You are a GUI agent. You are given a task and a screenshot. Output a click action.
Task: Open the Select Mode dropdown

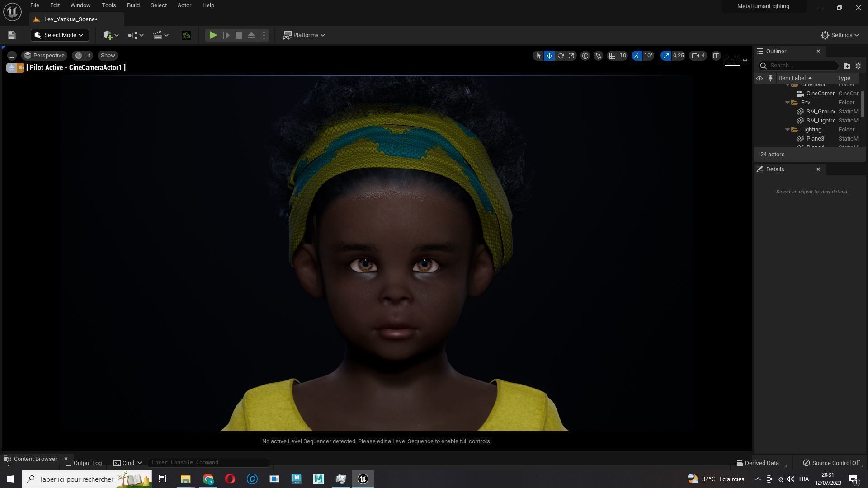pyautogui.click(x=59, y=35)
